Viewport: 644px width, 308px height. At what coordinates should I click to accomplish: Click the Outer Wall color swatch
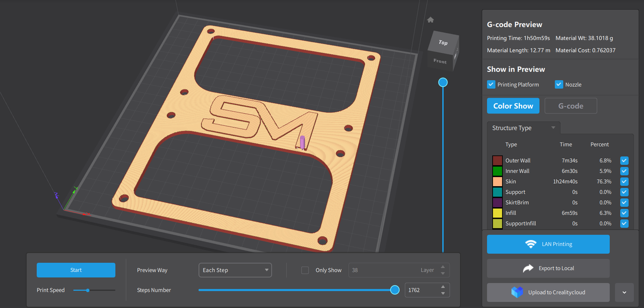[x=497, y=161]
